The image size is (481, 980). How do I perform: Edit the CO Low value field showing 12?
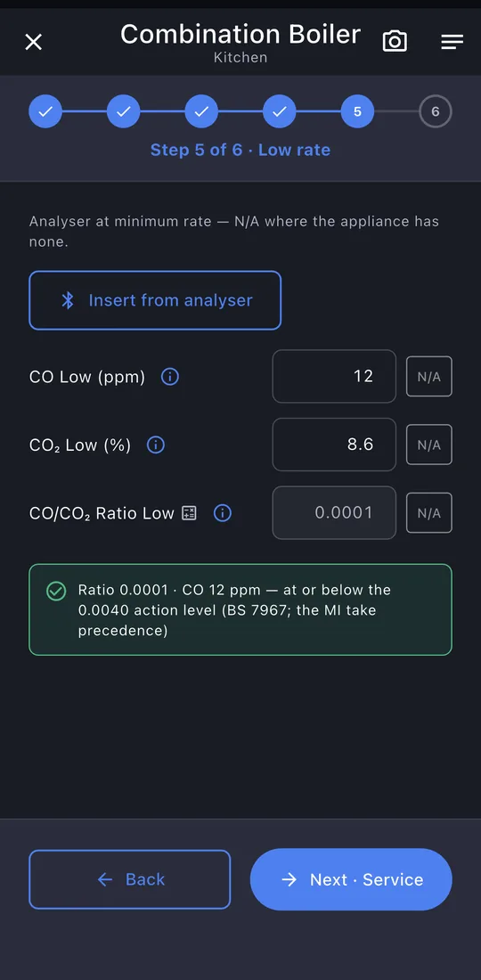pos(334,376)
